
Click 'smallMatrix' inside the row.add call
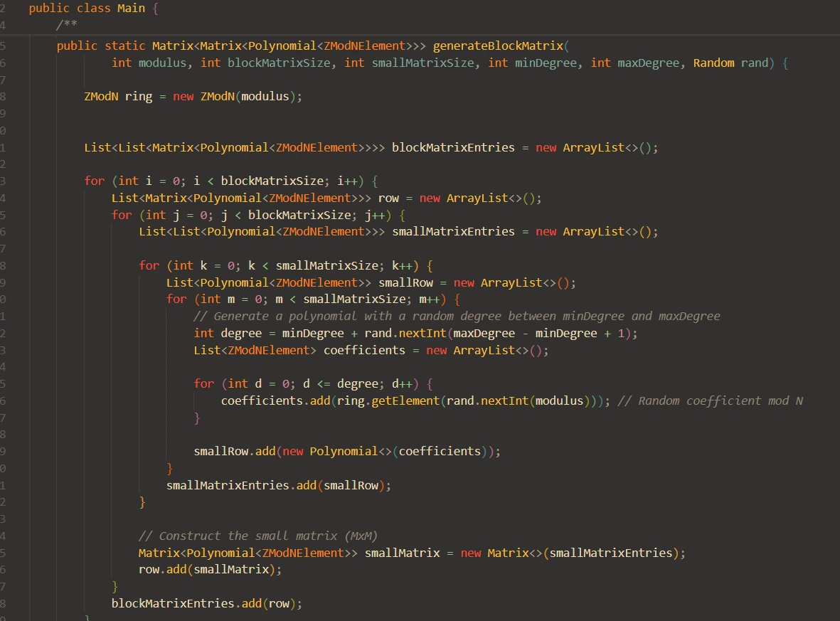231,569
